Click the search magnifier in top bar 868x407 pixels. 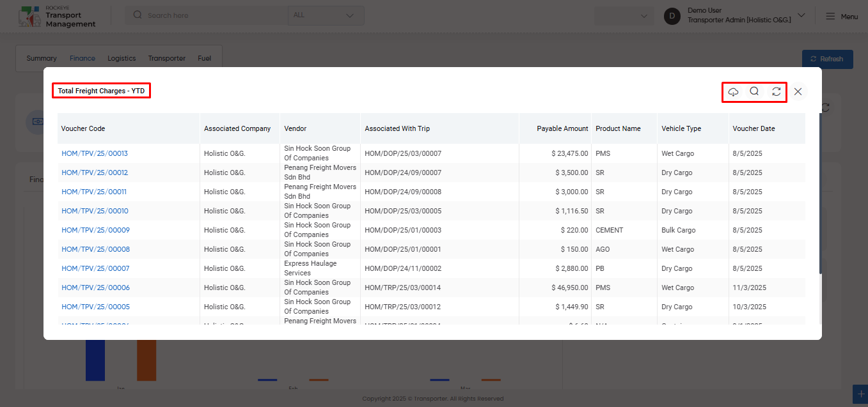pyautogui.click(x=138, y=15)
